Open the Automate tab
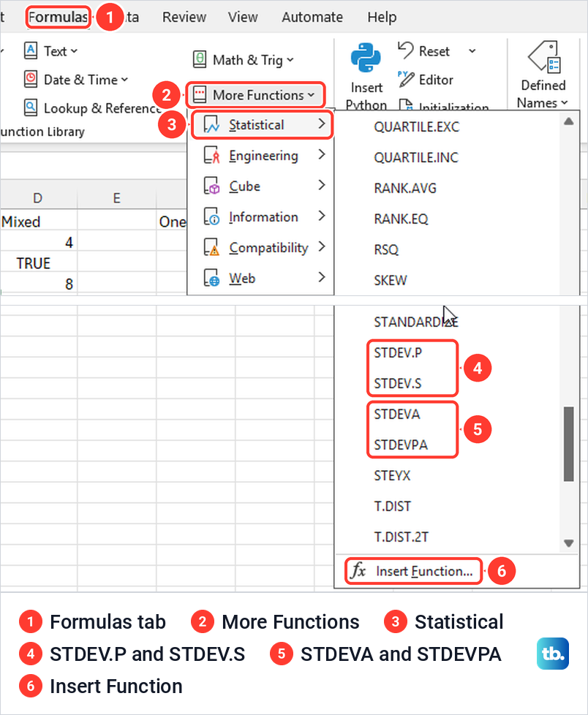 (x=312, y=18)
